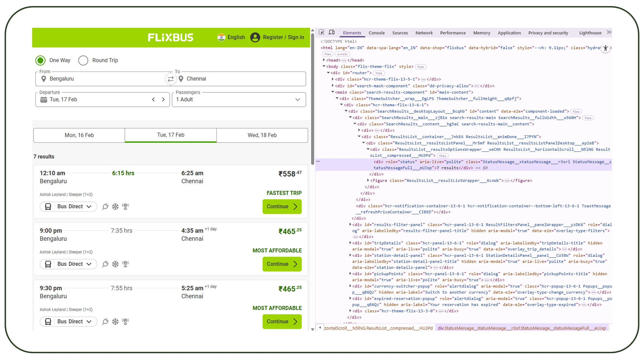The image size is (644, 359).
Task: Click inside the Bengaluru From field
Action: tap(87, 79)
